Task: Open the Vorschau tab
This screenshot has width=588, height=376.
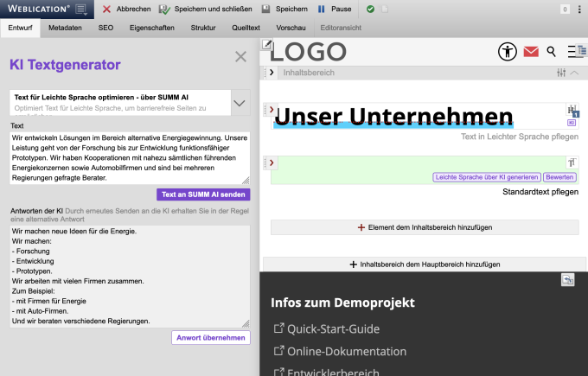Action: [x=291, y=28]
